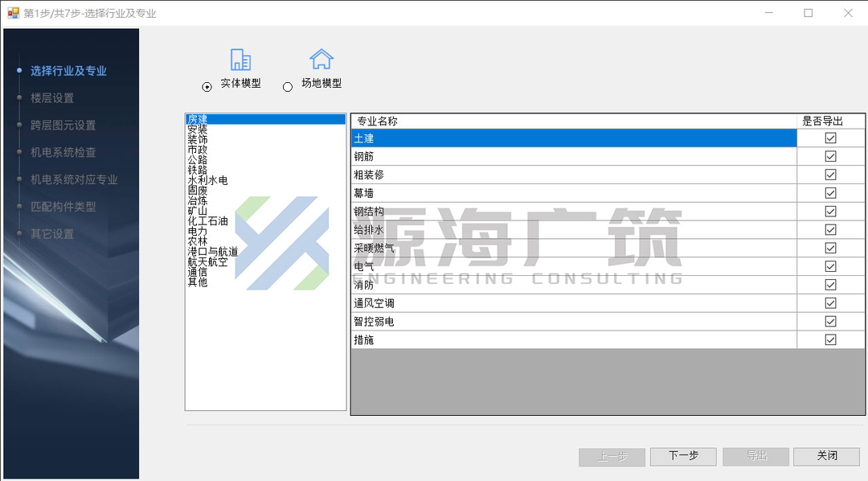Select the 粗装修 row name cell

click(574, 175)
